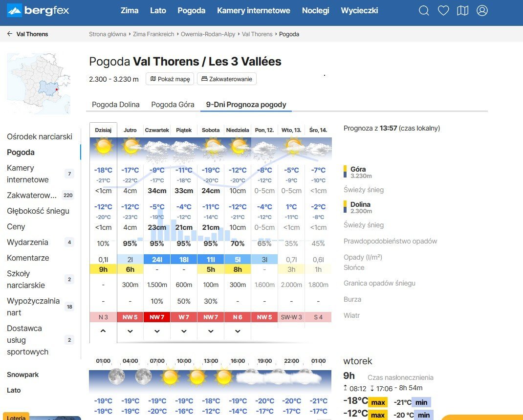Click the sunny weather icon for Dzisiaj
The width and height of the screenshot is (523, 420).
[103, 147]
